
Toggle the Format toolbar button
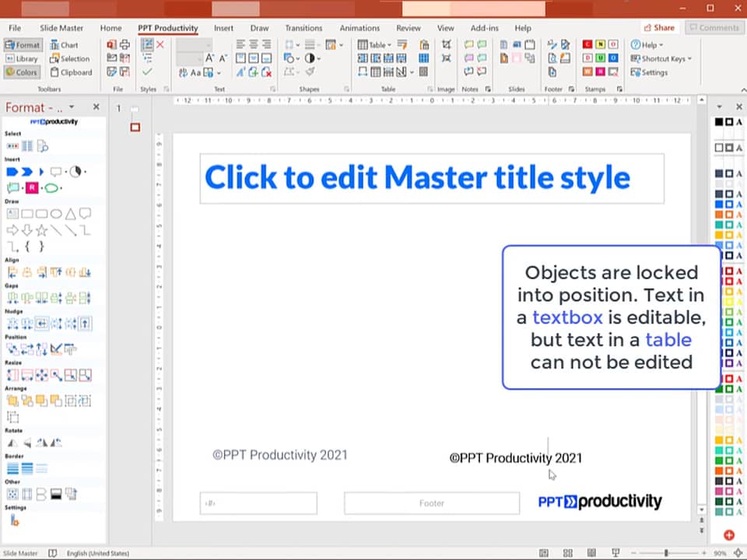click(x=23, y=45)
